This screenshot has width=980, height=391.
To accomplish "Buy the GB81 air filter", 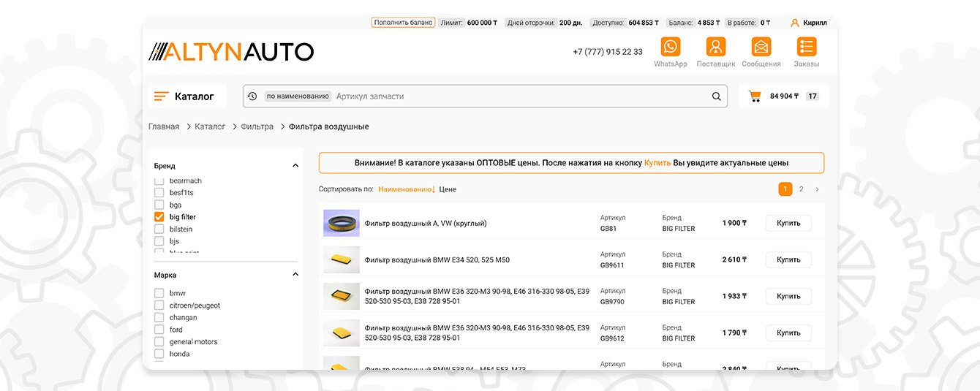I will pyautogui.click(x=788, y=223).
